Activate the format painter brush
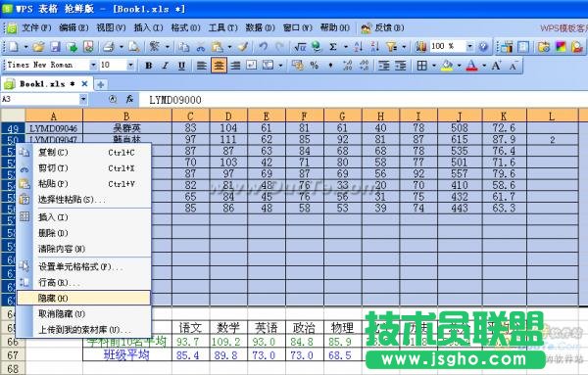588x375 pixels. (243, 46)
